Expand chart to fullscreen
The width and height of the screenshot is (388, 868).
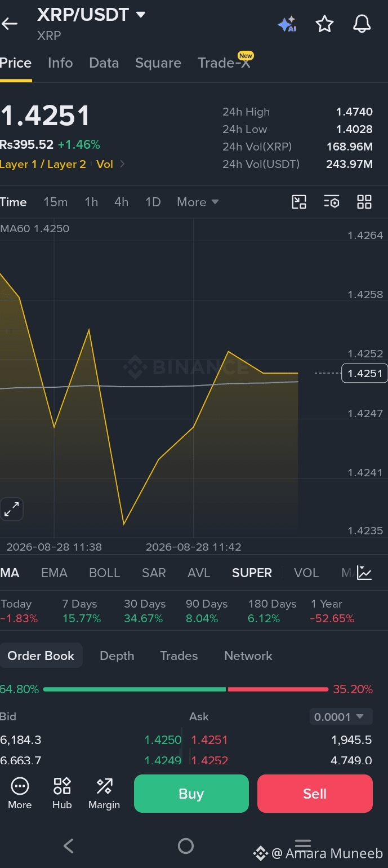pyautogui.click(x=12, y=510)
